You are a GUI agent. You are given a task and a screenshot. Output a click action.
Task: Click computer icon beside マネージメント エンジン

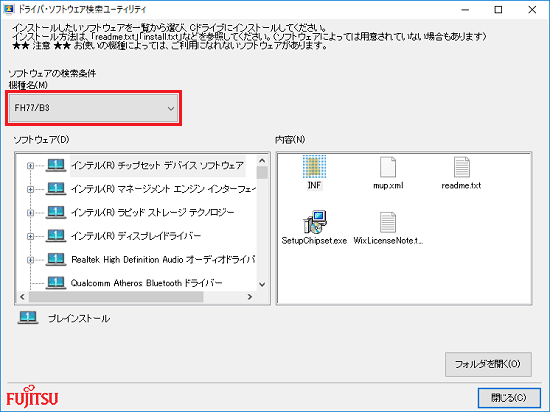[x=56, y=189]
